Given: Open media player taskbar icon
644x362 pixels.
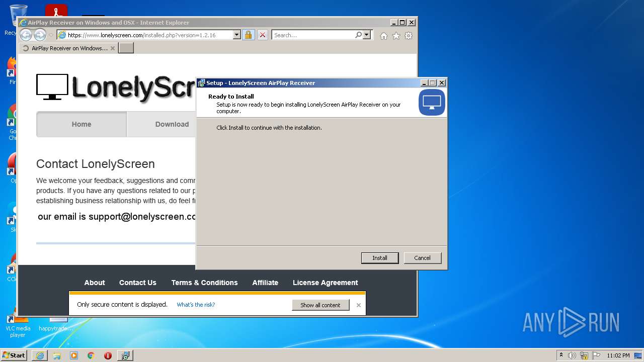Looking at the screenshot, I should 74,355.
